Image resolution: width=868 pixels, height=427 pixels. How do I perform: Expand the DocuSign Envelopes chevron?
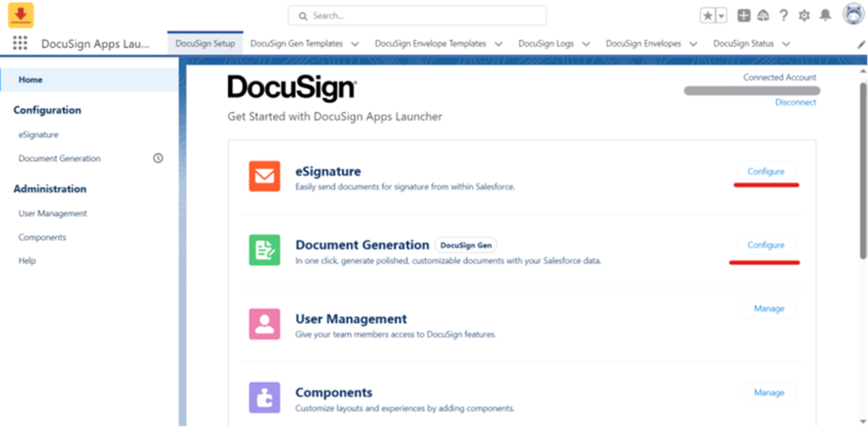pos(693,44)
